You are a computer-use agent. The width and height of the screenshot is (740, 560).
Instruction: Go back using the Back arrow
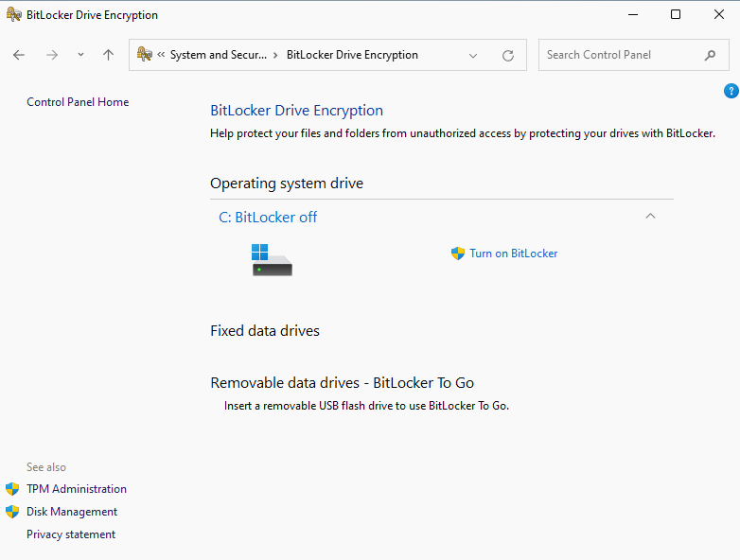coord(19,55)
